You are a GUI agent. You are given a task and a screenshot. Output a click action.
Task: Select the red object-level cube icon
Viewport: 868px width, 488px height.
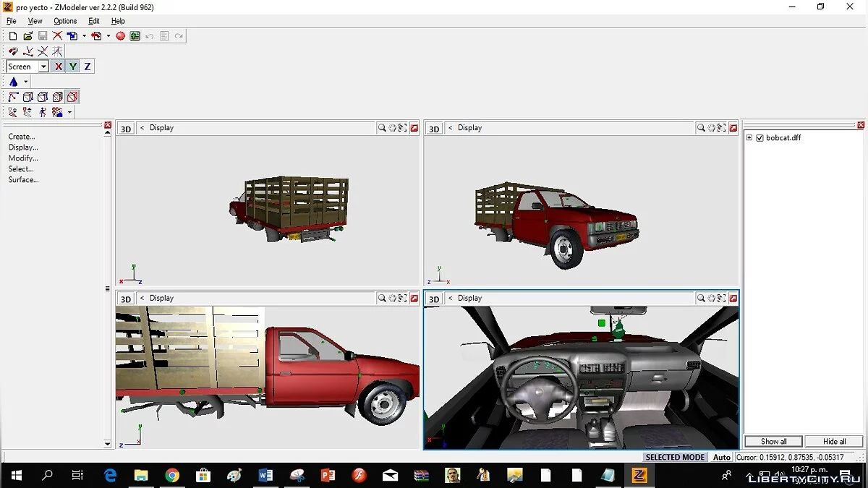72,97
